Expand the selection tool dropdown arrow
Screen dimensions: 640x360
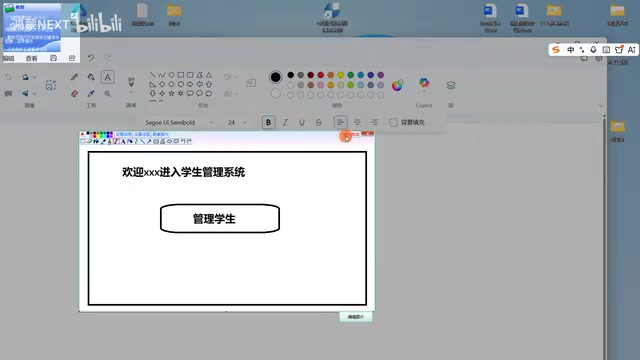coord(34,77)
